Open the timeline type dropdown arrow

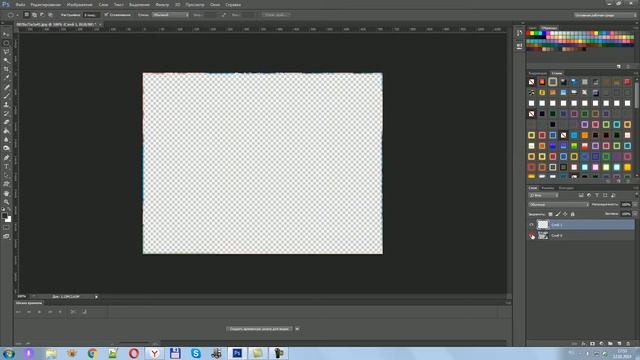[x=297, y=329]
